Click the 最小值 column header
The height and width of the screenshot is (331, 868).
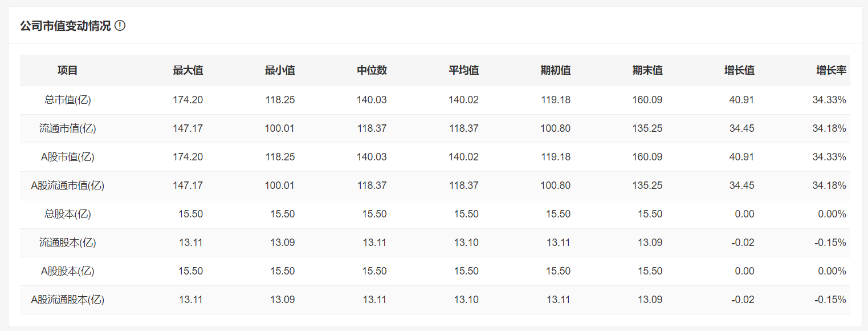(x=280, y=70)
